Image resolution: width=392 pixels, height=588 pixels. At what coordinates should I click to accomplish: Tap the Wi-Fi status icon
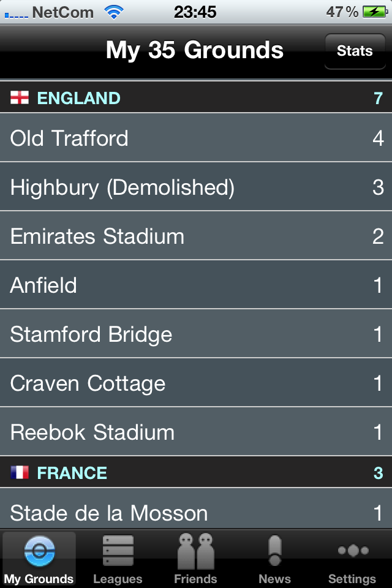pos(114,12)
